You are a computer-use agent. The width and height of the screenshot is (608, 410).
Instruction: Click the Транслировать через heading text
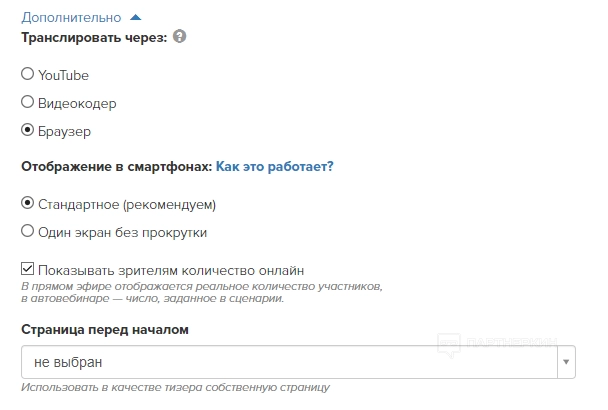coord(93,37)
